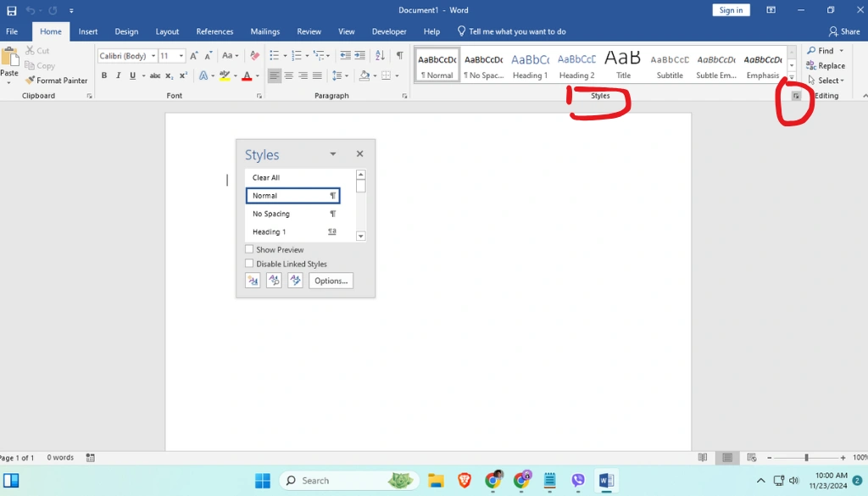Open Line Spacing dropdown
Screen dimensions: 868x496
tap(339, 75)
